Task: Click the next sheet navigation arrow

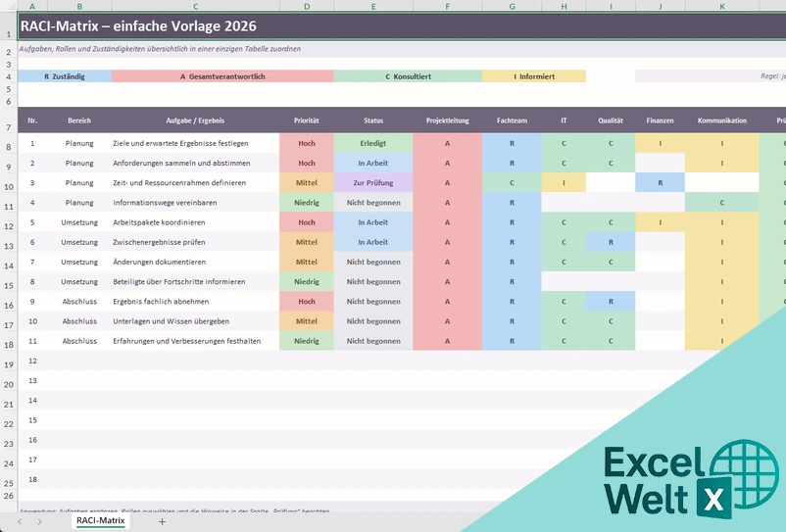Action: click(39, 521)
